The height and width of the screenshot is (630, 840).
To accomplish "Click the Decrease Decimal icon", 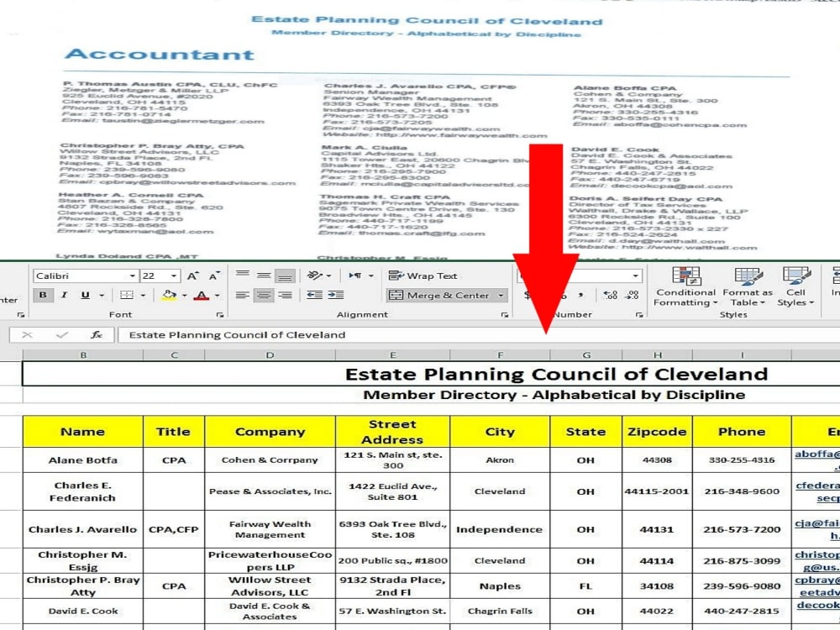I will click(x=633, y=295).
